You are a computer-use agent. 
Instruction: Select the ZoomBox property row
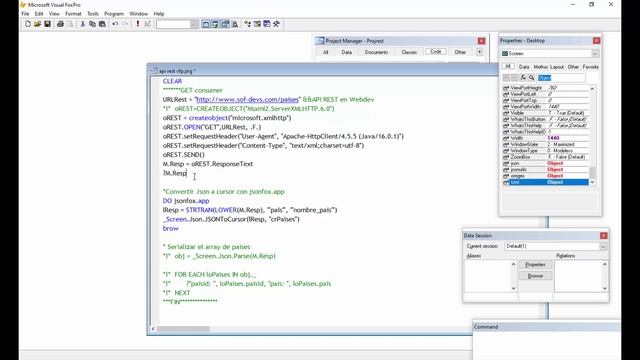545,157
